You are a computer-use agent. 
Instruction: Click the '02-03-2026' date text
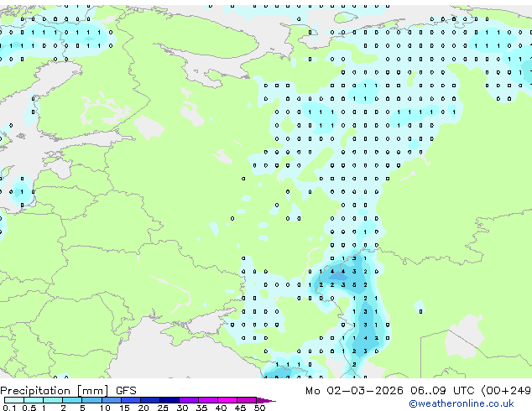[365, 391]
